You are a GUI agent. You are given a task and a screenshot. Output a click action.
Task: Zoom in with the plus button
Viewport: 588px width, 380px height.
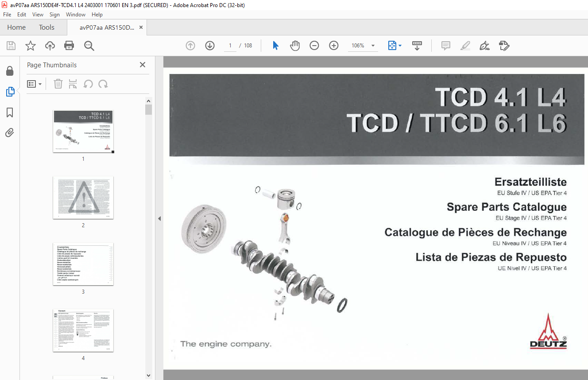click(334, 46)
